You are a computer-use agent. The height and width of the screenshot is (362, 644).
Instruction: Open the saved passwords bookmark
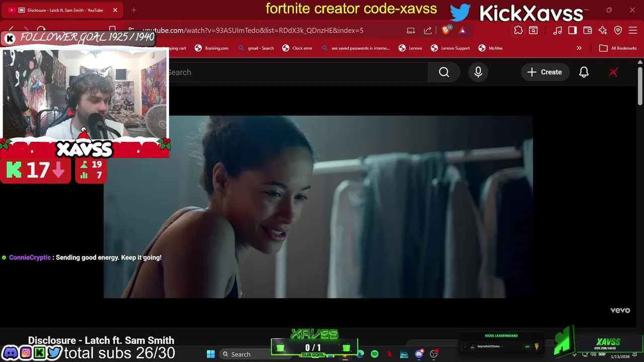[355, 48]
